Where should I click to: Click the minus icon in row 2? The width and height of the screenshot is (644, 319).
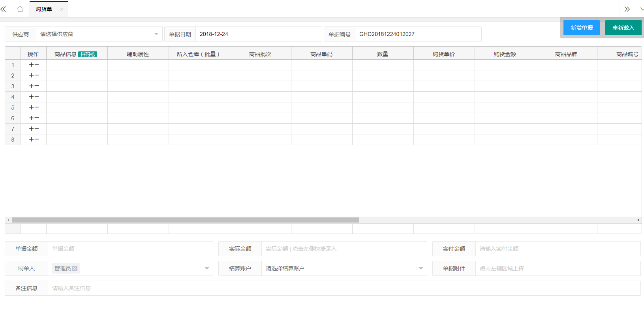tap(37, 76)
